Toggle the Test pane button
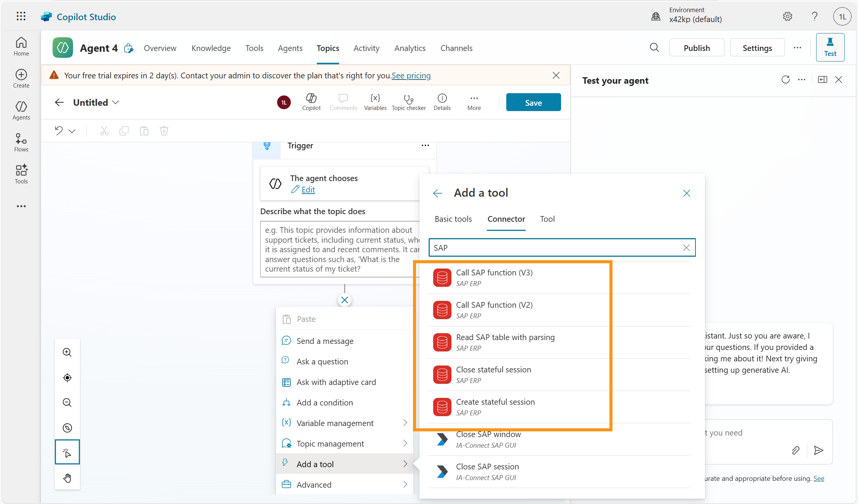This screenshot has width=858, height=504. pos(830,48)
